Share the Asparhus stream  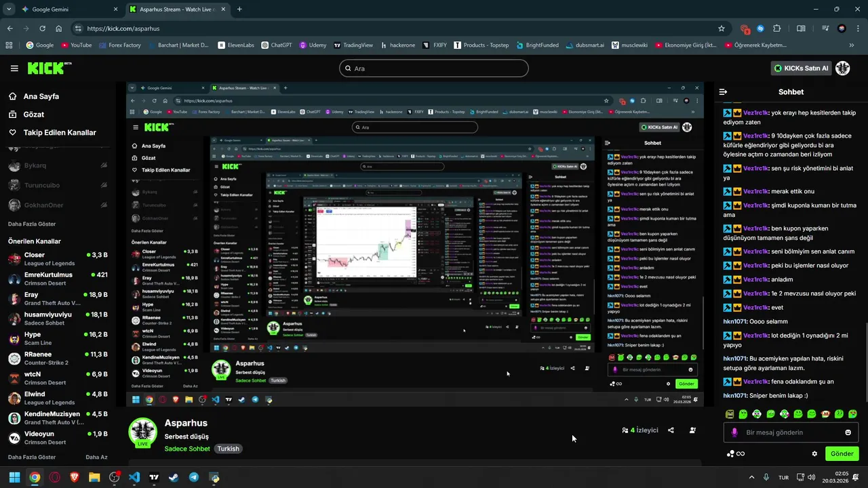671,430
